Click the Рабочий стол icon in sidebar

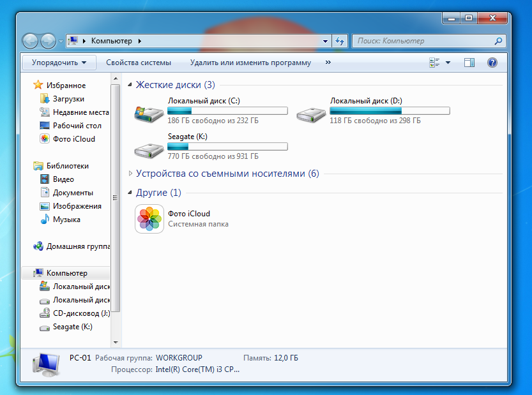coord(45,126)
